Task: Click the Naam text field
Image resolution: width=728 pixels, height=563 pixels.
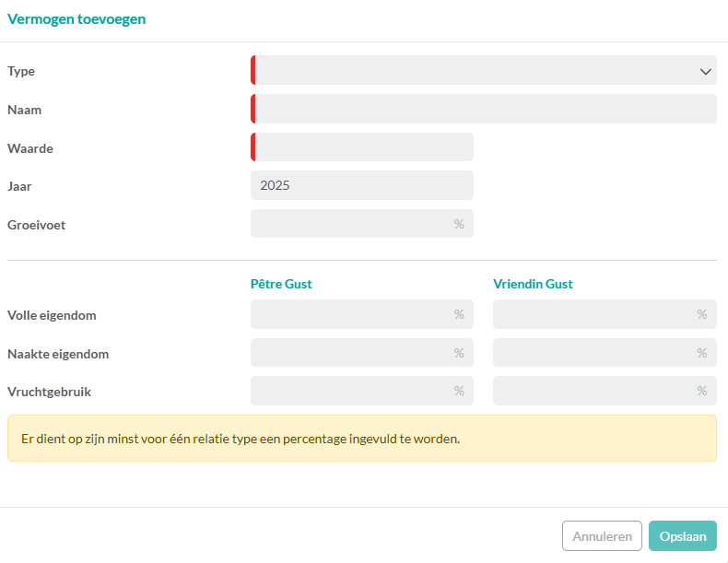Action: point(484,109)
